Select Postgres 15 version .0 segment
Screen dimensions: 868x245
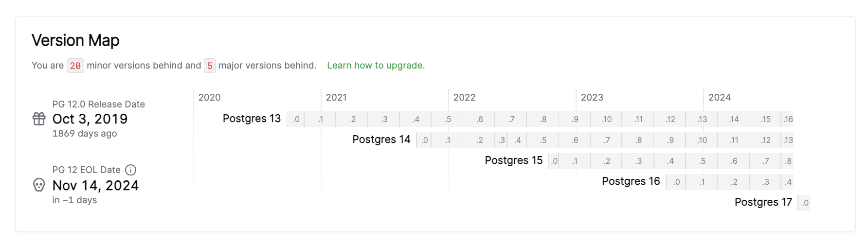pos(554,161)
